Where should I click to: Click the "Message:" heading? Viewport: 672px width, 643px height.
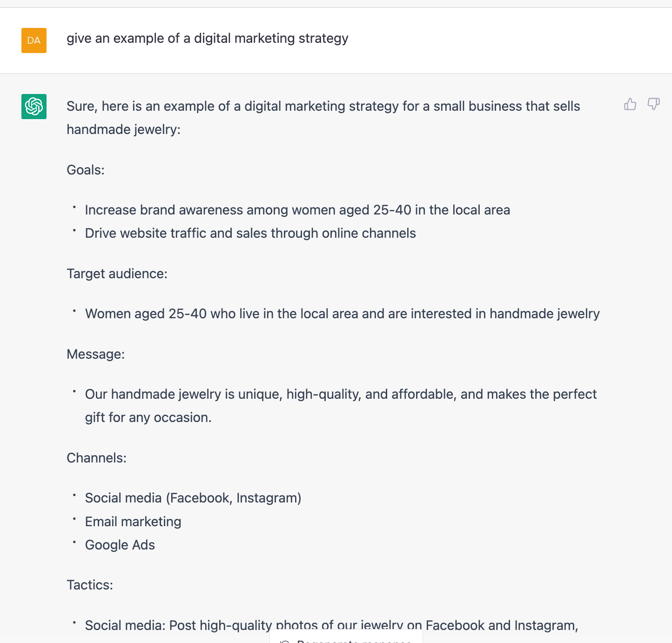click(95, 354)
